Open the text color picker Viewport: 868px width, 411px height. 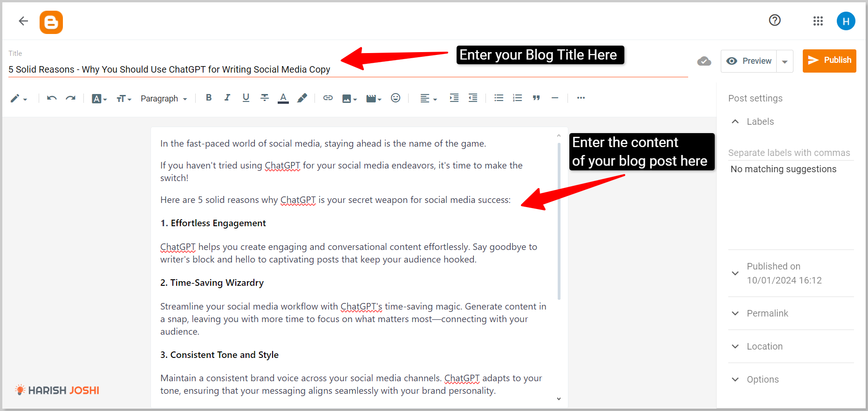pyautogui.click(x=283, y=98)
